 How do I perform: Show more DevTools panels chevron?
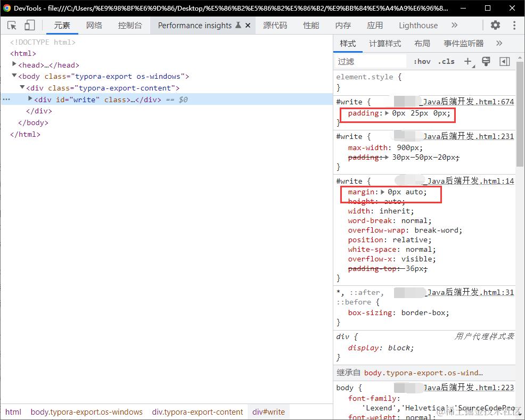(x=454, y=26)
